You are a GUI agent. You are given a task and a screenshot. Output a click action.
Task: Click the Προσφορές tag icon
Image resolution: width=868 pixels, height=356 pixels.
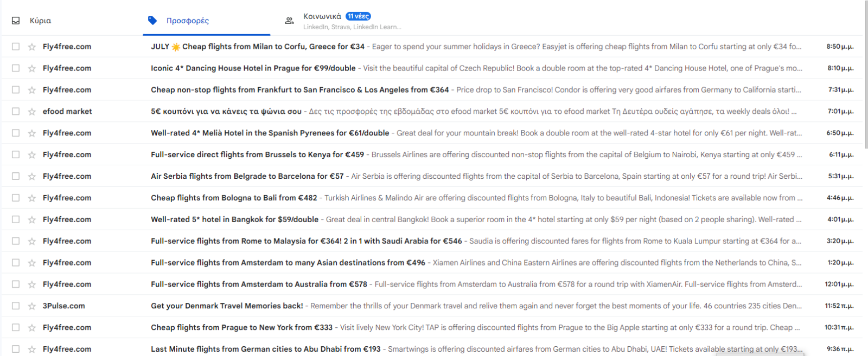(x=152, y=21)
